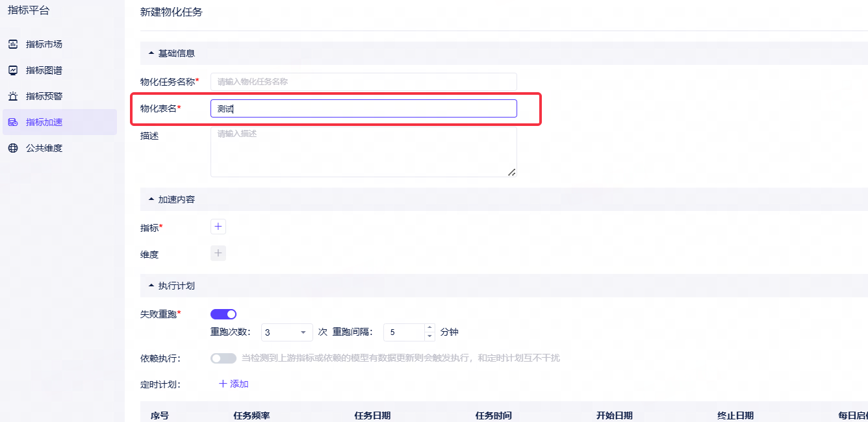Decrease the 重跑间隔 value with down arrow

tap(429, 336)
